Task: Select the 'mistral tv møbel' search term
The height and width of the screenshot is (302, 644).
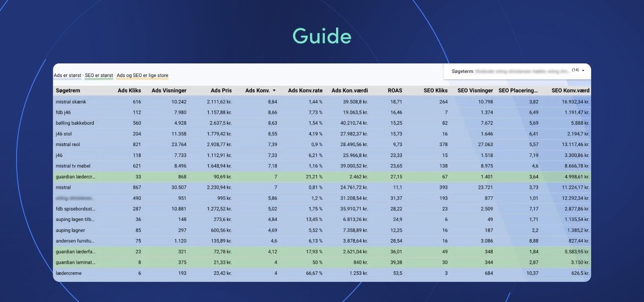Action: click(73, 166)
